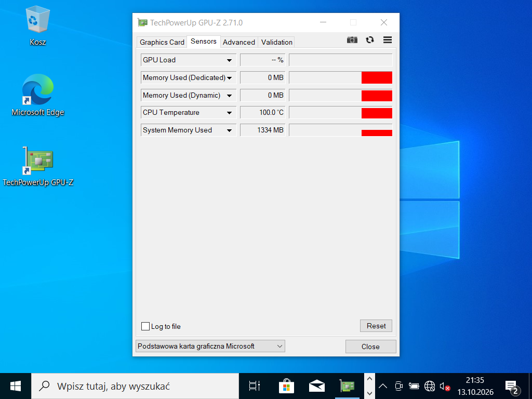Open the Mail app on the taskbar
The width and height of the screenshot is (532, 399).
tap(316, 386)
